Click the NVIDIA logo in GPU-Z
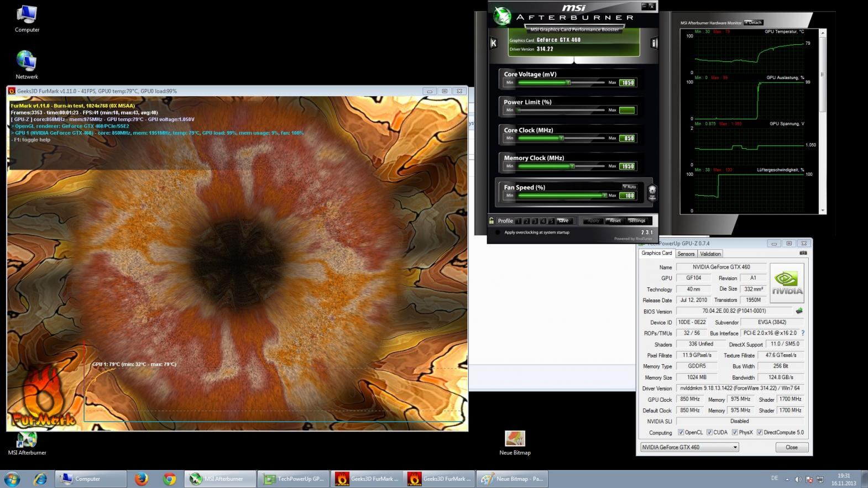868x488 pixels. point(787,283)
